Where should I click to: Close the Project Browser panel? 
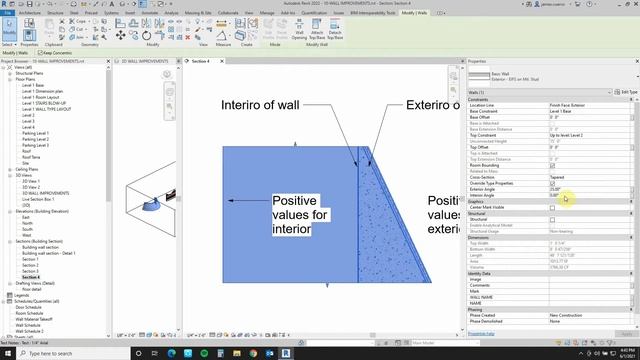pos(108,61)
